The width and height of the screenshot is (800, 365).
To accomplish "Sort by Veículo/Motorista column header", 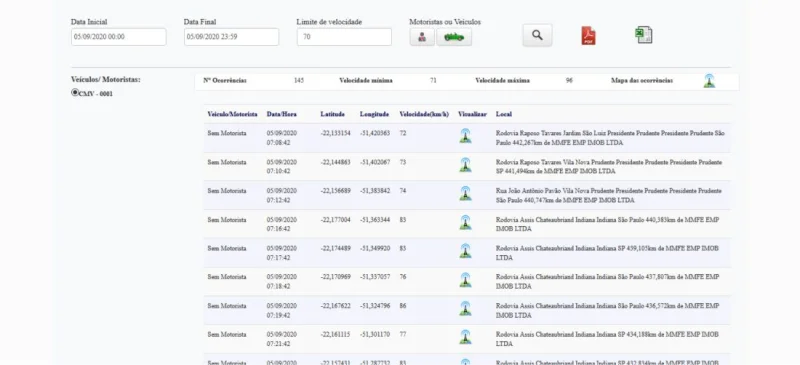I will point(232,114).
